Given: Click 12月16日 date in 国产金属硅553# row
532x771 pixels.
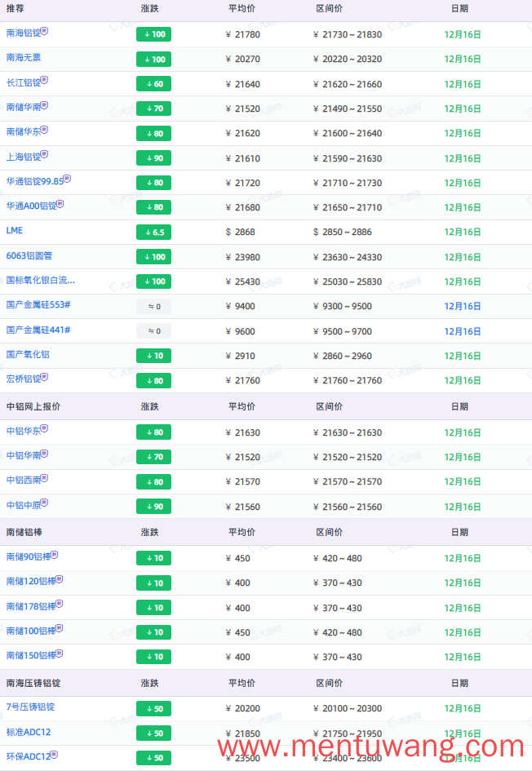Looking at the screenshot, I should [462, 306].
